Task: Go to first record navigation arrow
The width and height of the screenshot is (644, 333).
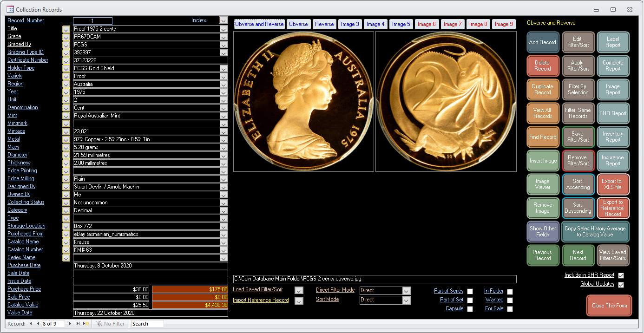Action: 30,324
